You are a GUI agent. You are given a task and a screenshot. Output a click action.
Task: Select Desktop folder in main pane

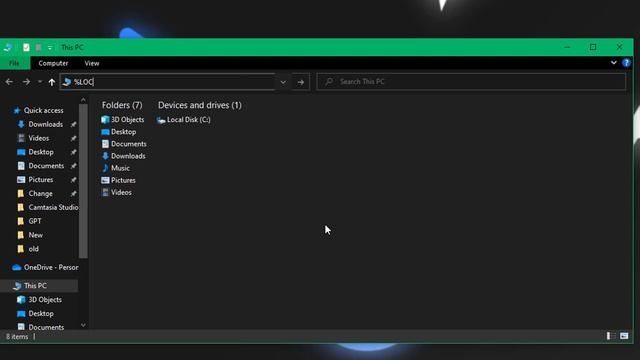pos(119,132)
